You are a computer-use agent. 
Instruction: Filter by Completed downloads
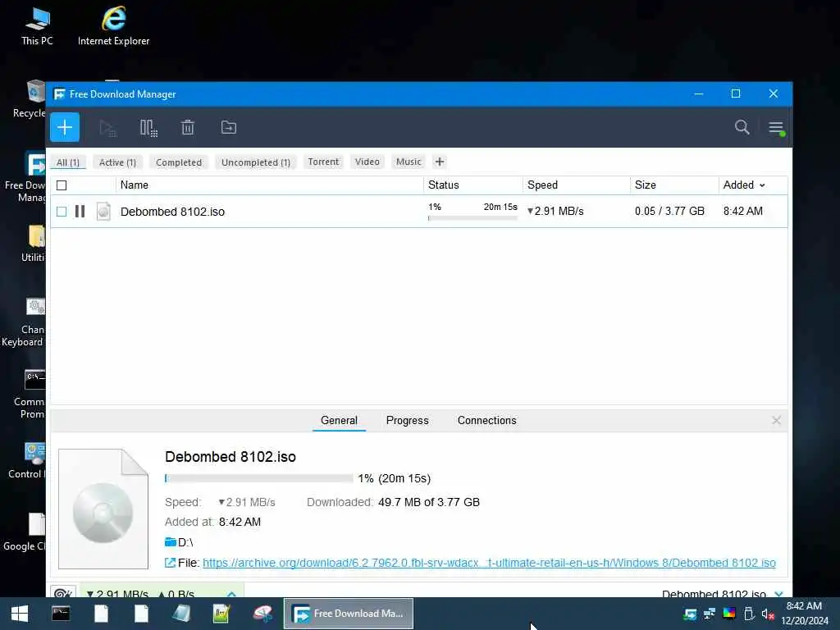pyautogui.click(x=178, y=162)
